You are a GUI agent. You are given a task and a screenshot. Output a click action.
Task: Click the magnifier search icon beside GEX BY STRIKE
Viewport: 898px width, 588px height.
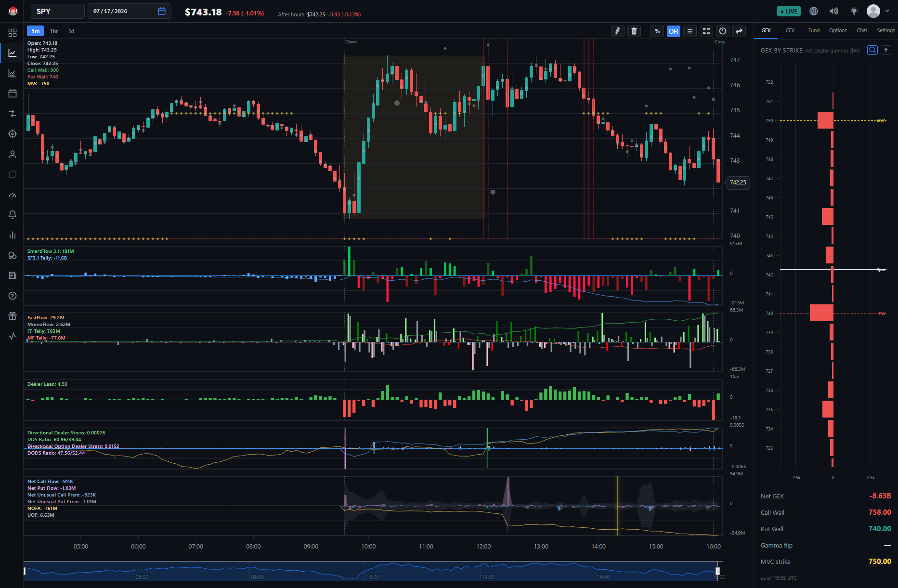pos(872,50)
